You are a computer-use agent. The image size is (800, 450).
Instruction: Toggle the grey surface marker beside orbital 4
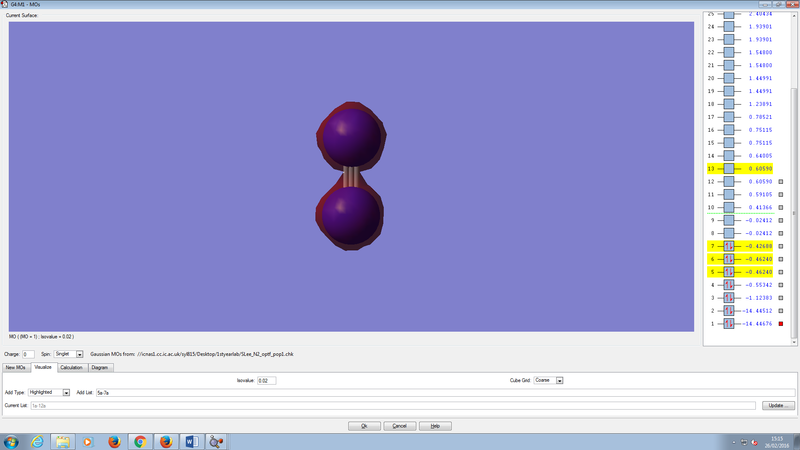click(781, 285)
